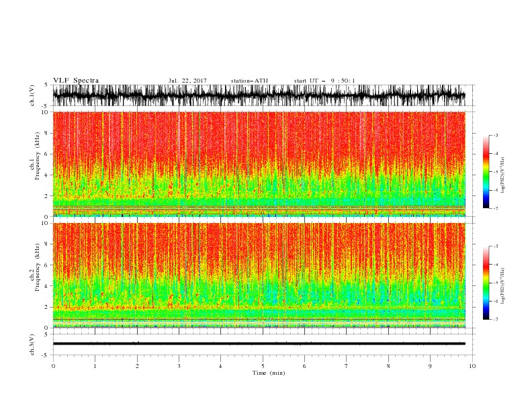This screenshot has width=532, height=411.
Task: Click the time axis tick label "9"
Action: pyautogui.click(x=430, y=366)
